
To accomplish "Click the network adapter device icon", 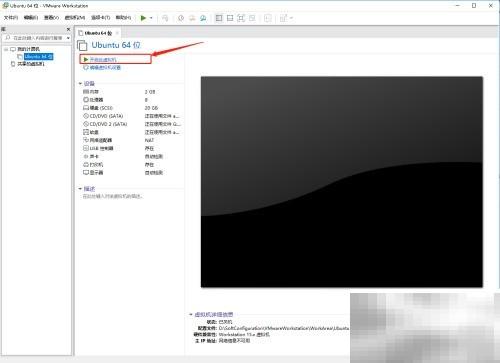I will pos(86,140).
